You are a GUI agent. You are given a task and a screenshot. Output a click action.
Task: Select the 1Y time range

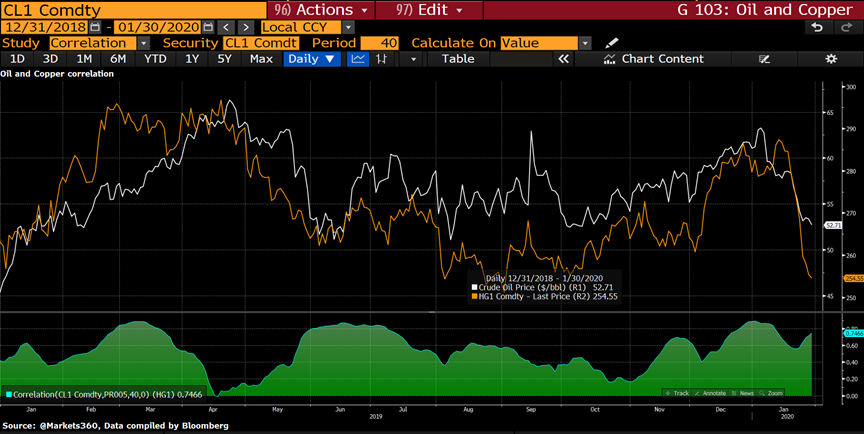192,59
